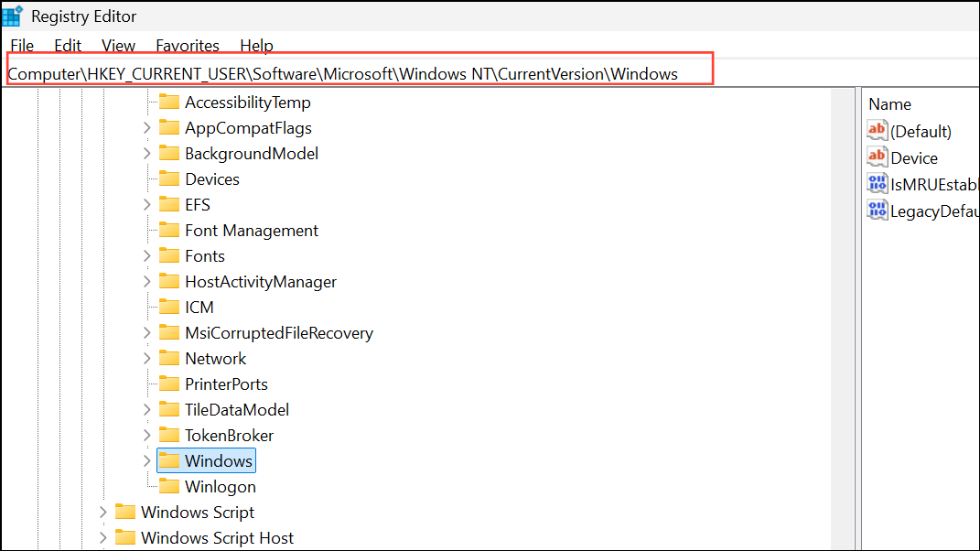Select the (Default) value name

[921, 131]
